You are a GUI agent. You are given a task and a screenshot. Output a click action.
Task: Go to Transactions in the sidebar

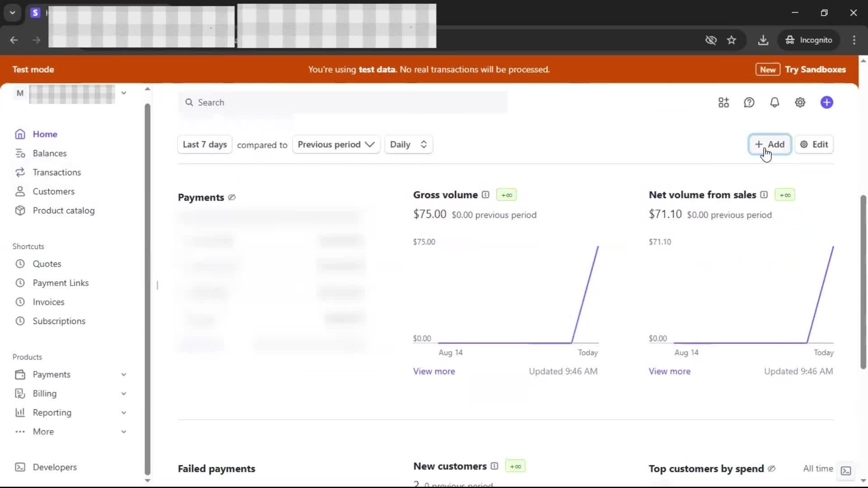(x=57, y=172)
